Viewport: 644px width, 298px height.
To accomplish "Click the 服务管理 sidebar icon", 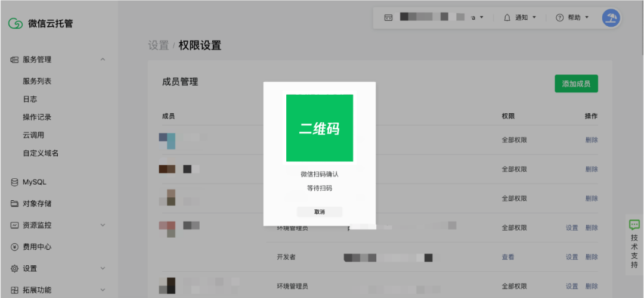I will [14, 60].
